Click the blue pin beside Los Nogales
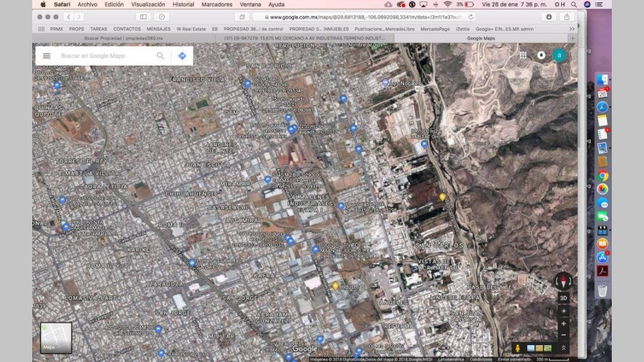 point(386,83)
